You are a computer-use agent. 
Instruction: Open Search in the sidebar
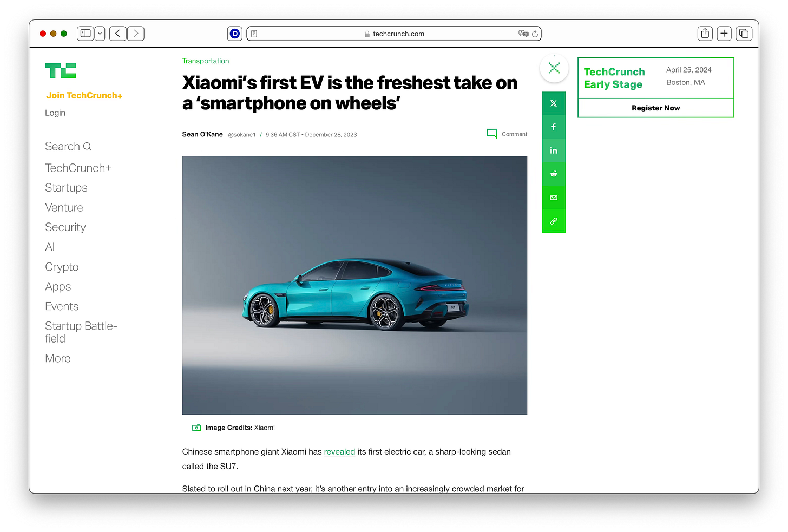pos(68,146)
